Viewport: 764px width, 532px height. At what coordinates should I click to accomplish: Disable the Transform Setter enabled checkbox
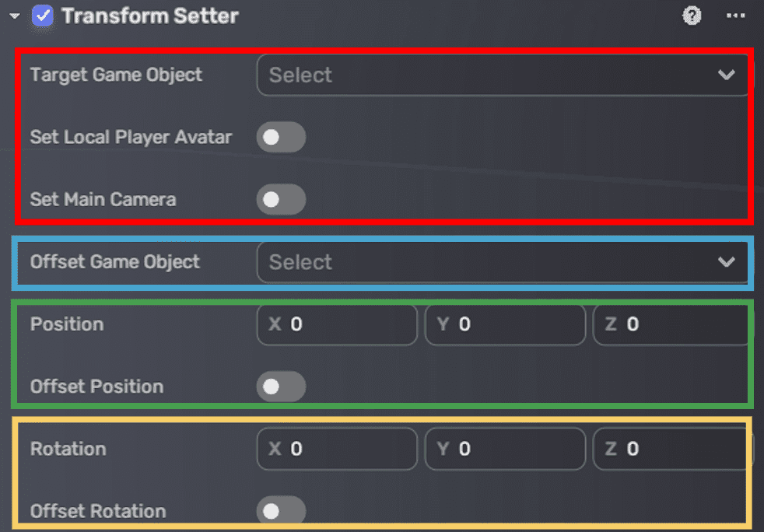pos(43,15)
